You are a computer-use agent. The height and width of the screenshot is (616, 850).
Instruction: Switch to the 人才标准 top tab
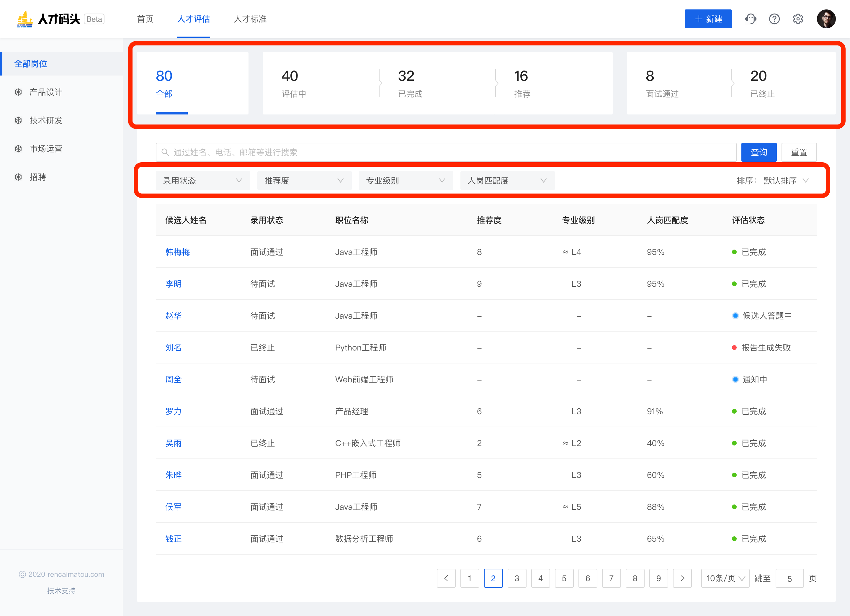250,19
